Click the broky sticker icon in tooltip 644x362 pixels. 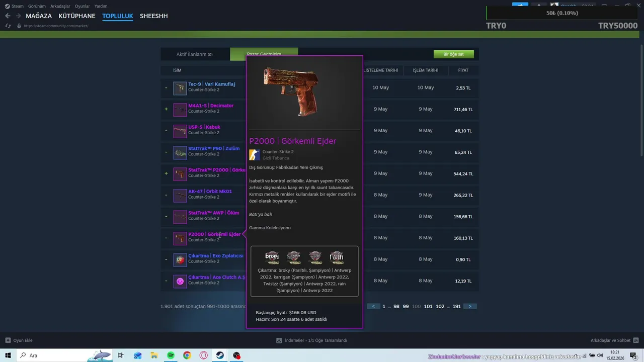[x=272, y=257]
